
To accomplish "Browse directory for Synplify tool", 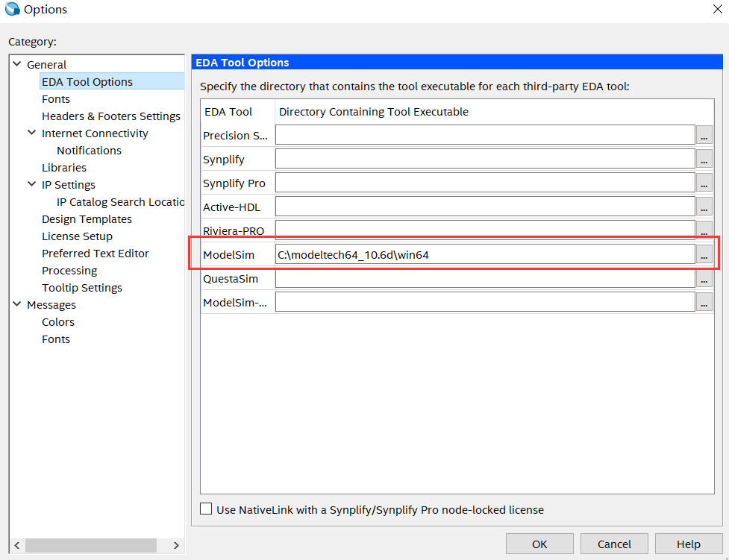I will tap(704, 159).
